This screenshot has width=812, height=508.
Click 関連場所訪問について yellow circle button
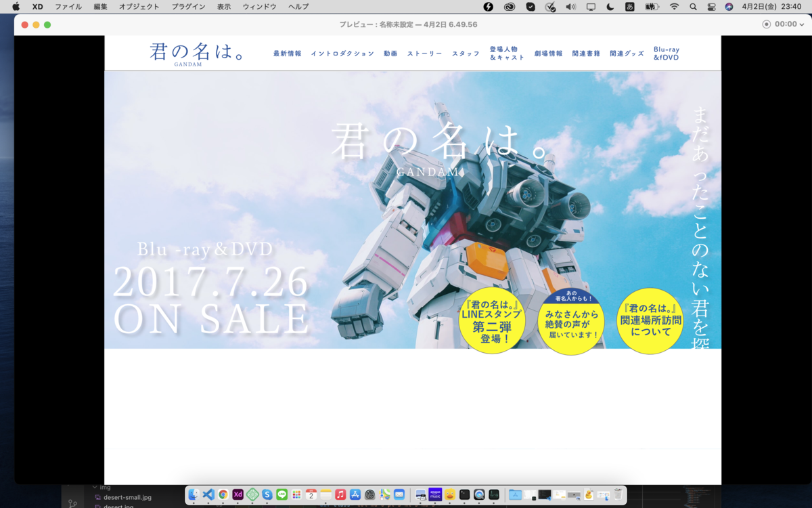650,322
